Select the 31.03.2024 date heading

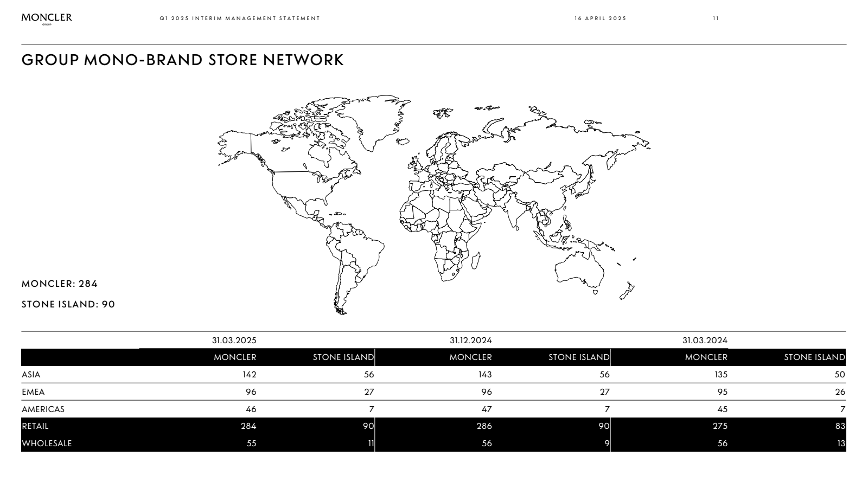(705, 341)
